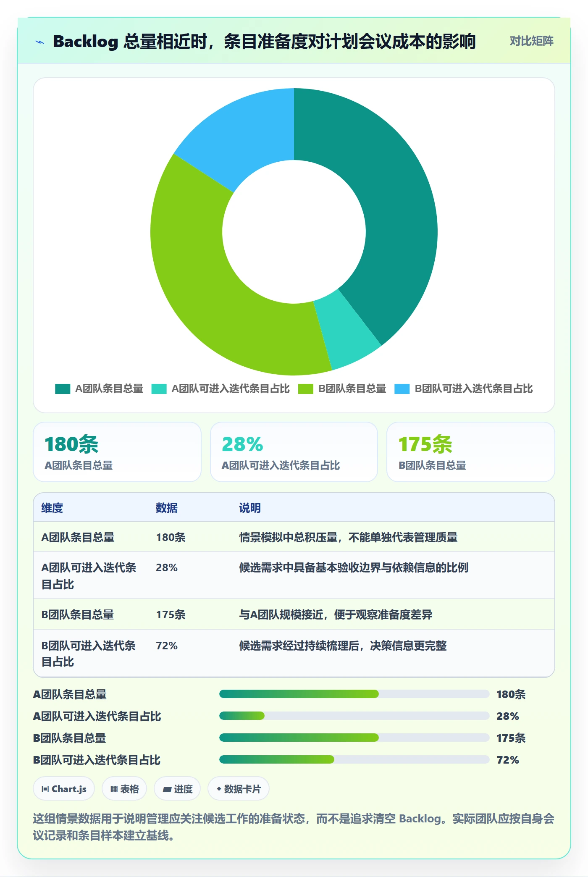Click the 175条 value beside progress bar
Screen dimensions: 588x877
pyautogui.click(x=511, y=738)
